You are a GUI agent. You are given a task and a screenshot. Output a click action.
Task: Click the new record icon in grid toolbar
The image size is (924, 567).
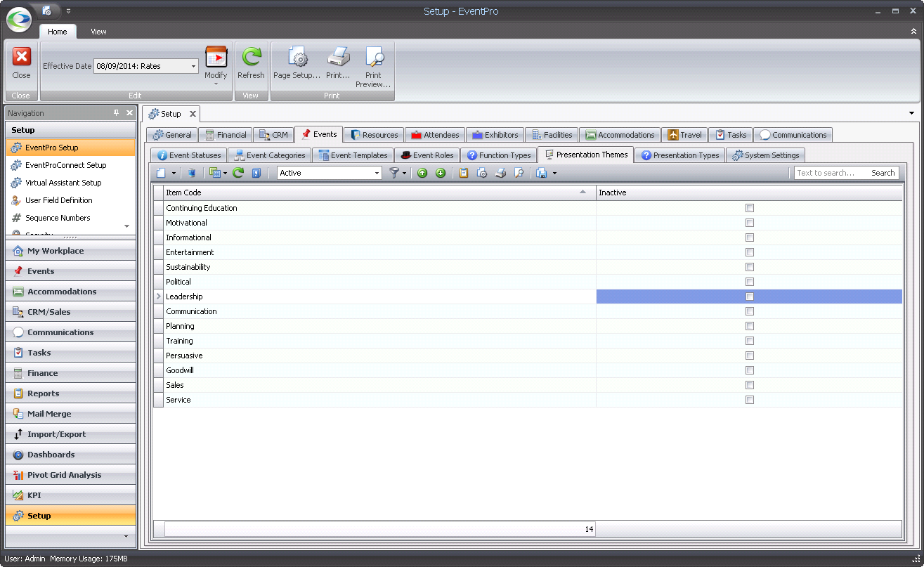coord(162,173)
